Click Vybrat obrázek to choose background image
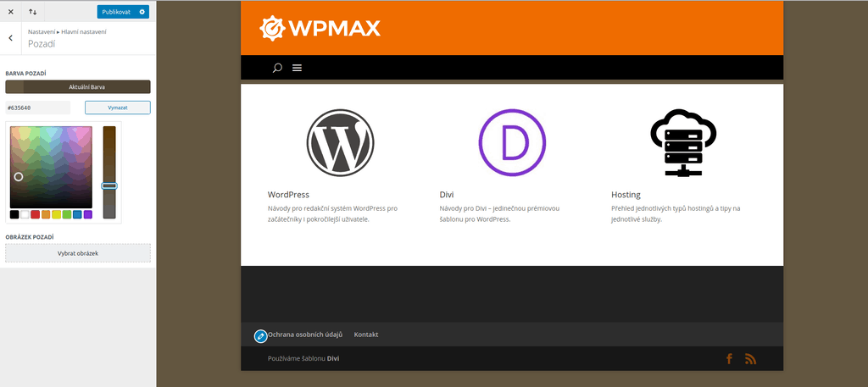The width and height of the screenshot is (868, 387). [x=78, y=253]
